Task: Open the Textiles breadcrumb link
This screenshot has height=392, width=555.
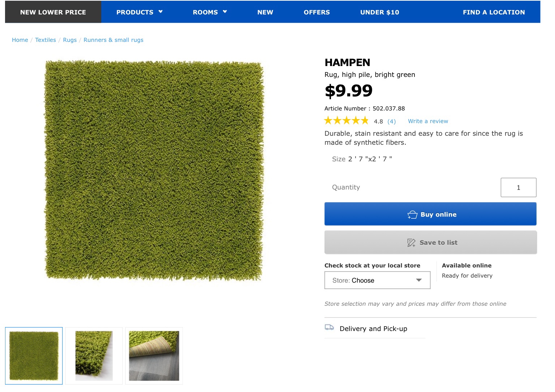Action: pos(46,40)
